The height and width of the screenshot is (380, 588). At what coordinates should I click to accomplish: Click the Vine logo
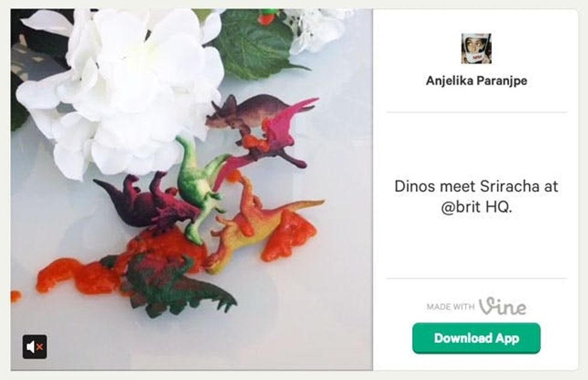click(x=502, y=306)
